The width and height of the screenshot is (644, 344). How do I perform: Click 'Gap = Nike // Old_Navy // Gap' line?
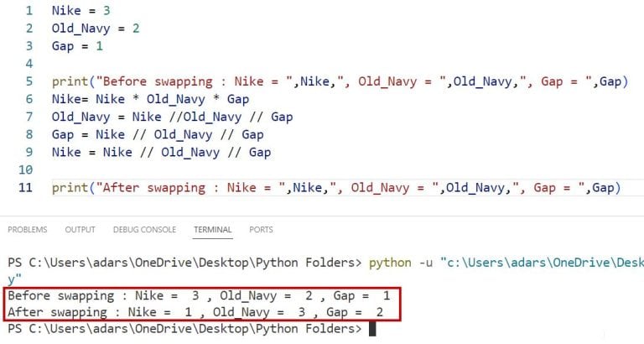[x=158, y=134]
